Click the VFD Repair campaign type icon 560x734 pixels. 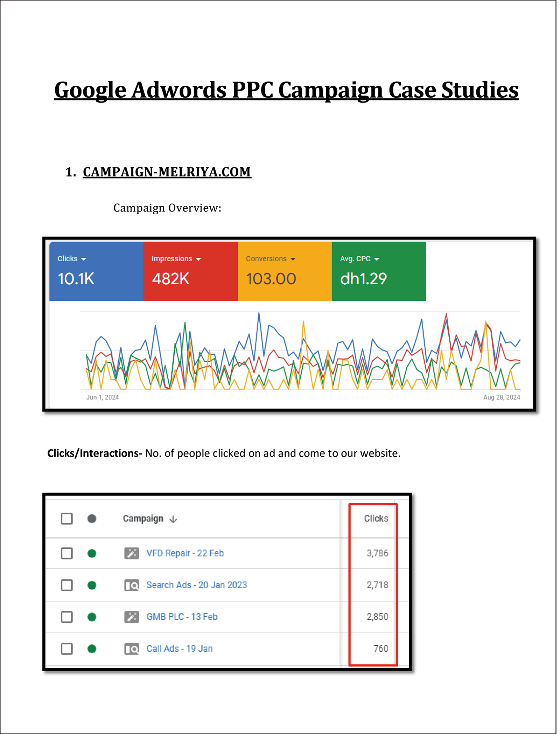click(x=132, y=553)
